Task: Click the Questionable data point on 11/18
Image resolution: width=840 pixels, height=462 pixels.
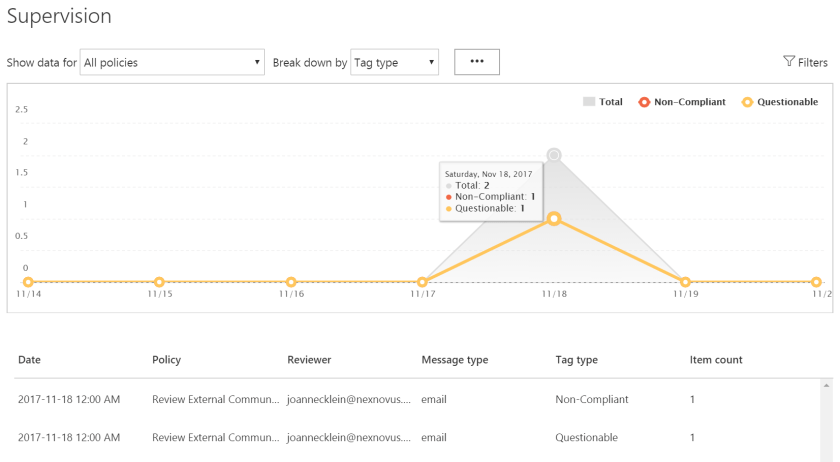Action: click(554, 218)
